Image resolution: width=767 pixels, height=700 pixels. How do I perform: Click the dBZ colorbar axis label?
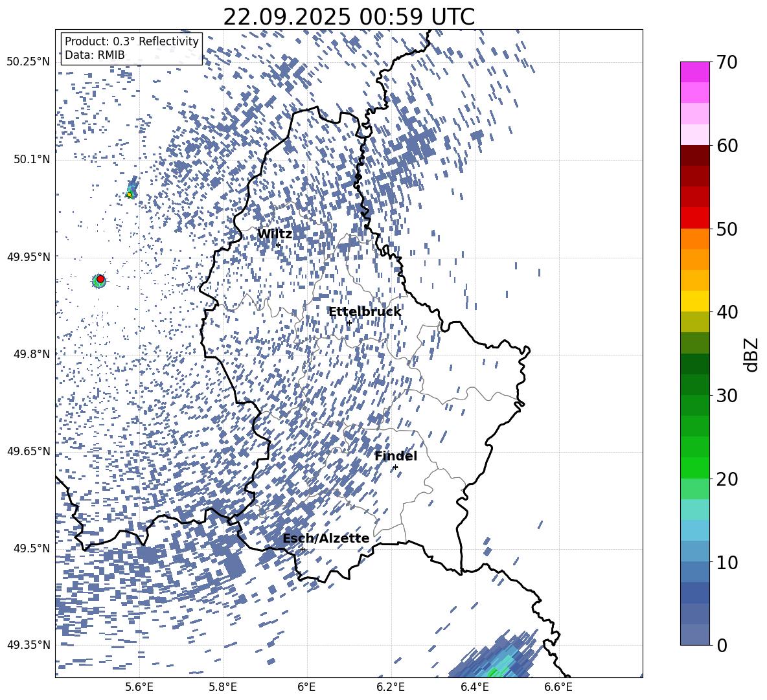751,354
